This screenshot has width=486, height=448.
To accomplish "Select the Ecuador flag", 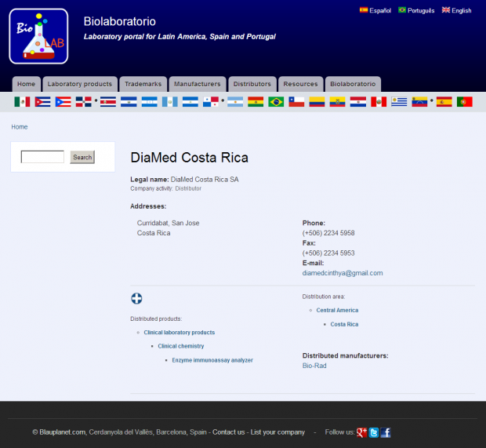I will tap(338, 102).
